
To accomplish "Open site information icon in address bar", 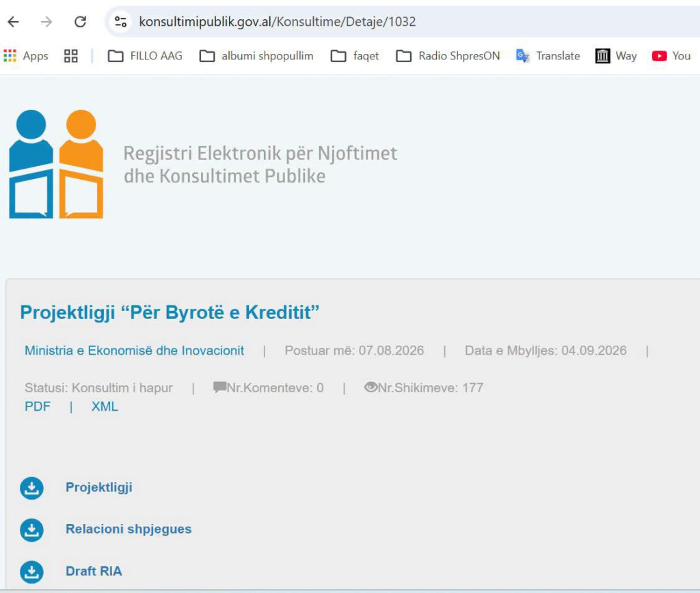I will pos(120,21).
